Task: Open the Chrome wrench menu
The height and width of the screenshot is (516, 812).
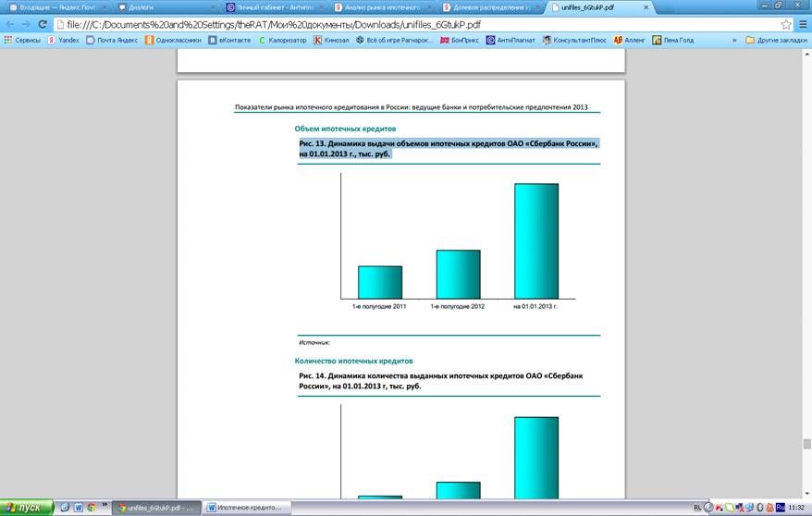Action: (x=802, y=24)
